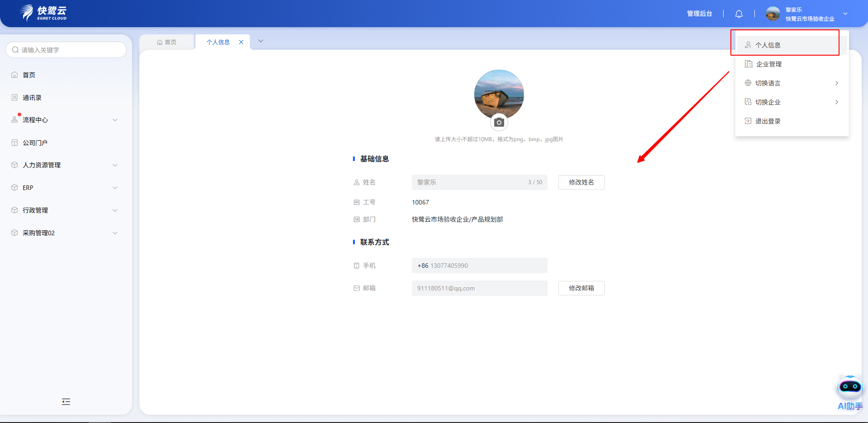Click the 修改姓名 button
The width and height of the screenshot is (868, 423).
point(581,182)
